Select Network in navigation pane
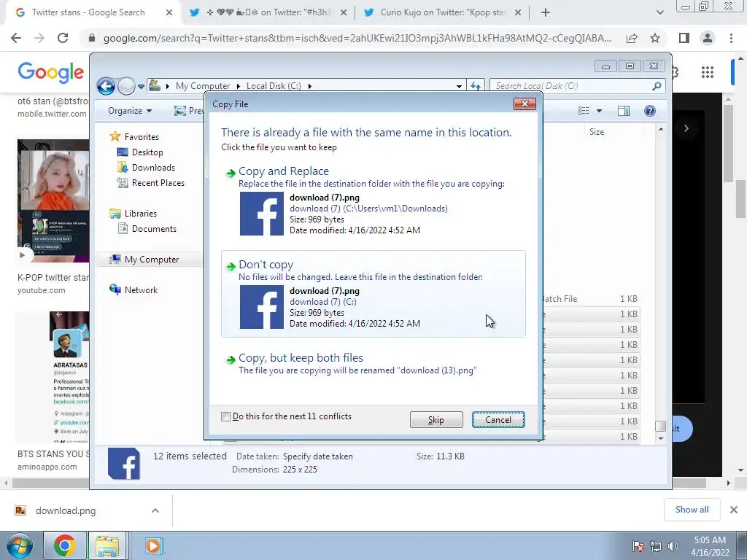The image size is (747, 560). 141,289
